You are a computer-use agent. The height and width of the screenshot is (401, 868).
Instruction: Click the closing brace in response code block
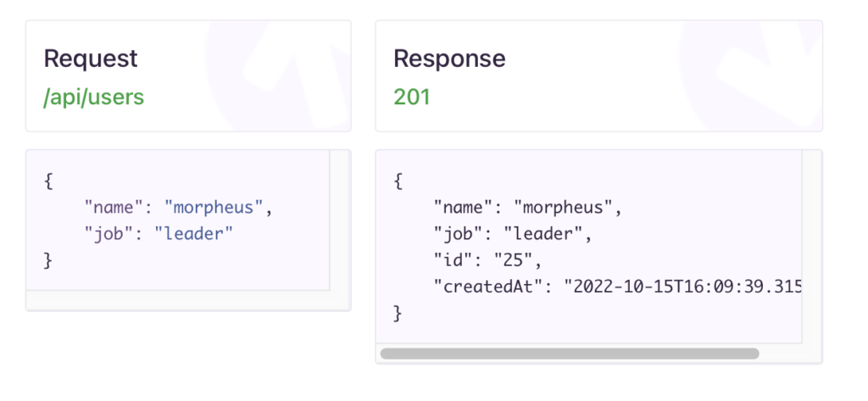[x=398, y=313]
